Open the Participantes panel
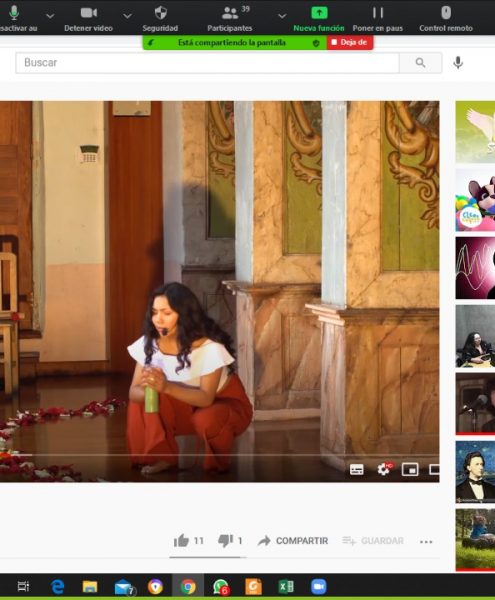Image resolution: width=495 pixels, height=600 pixels. [230, 18]
